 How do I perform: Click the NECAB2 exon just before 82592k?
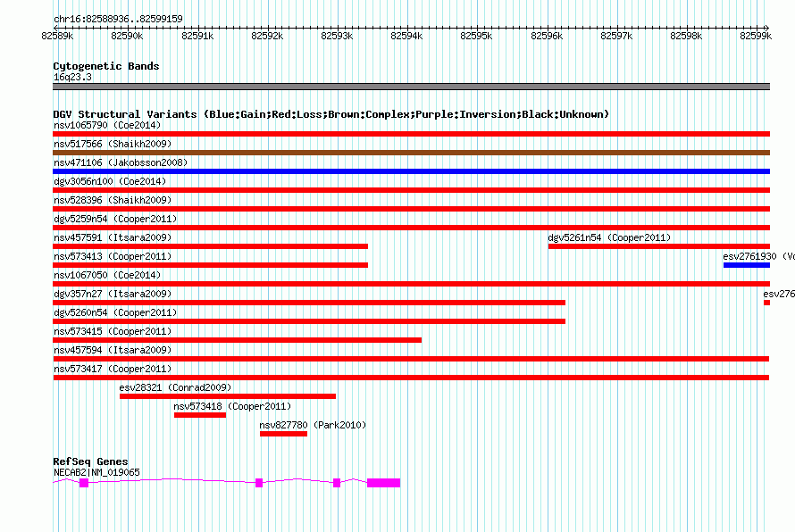click(259, 483)
